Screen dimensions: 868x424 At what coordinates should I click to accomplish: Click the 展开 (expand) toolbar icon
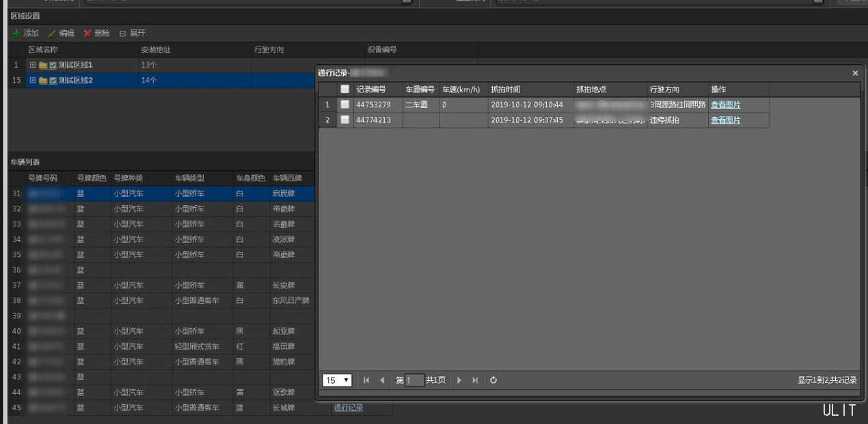click(x=123, y=33)
